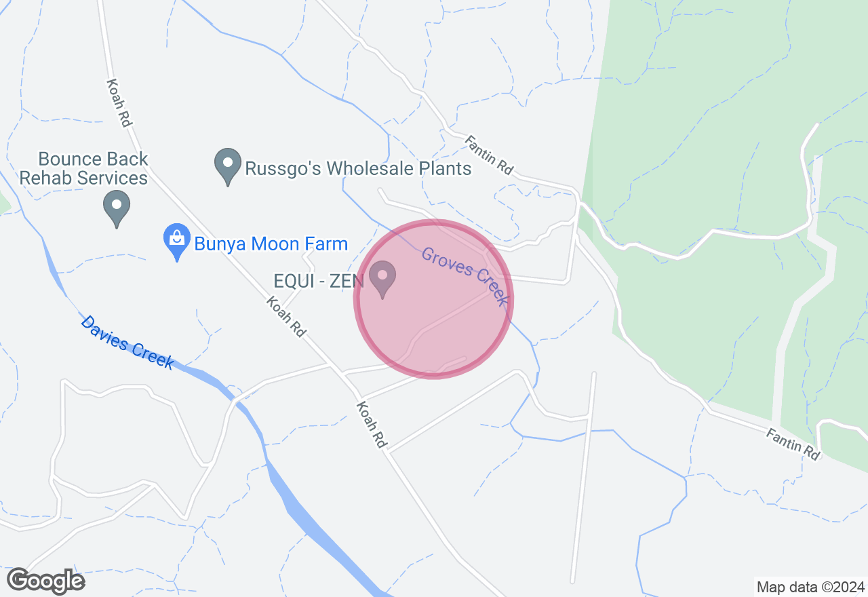Open the Google logo link

[46, 581]
